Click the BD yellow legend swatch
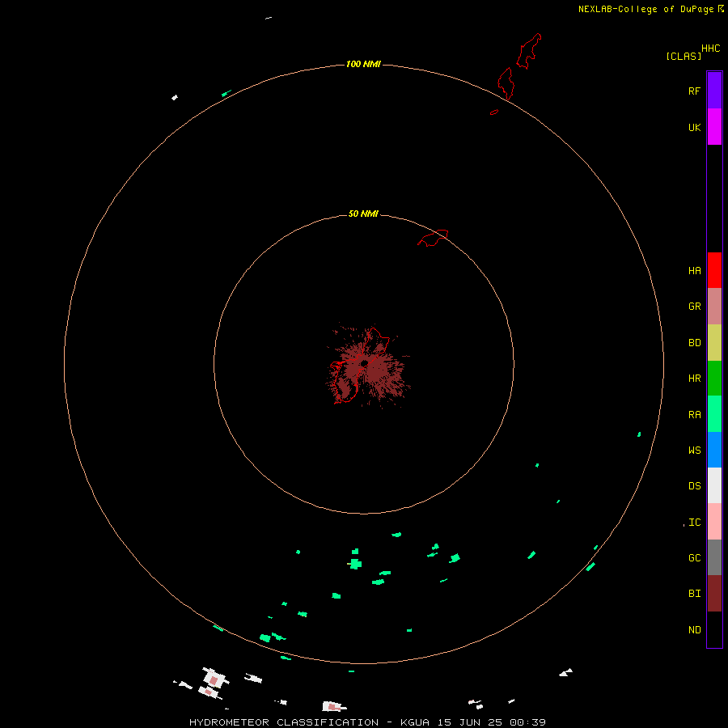This screenshot has width=728, height=728. click(714, 343)
